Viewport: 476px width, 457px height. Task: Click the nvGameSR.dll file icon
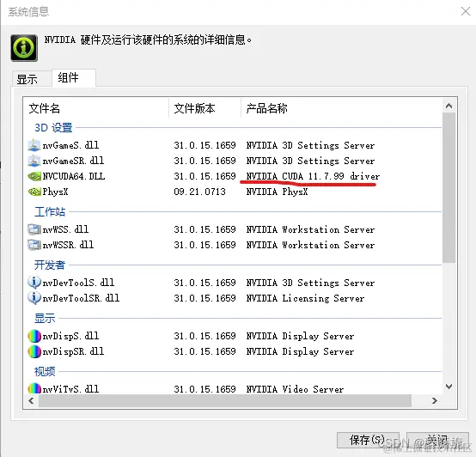[x=34, y=161]
